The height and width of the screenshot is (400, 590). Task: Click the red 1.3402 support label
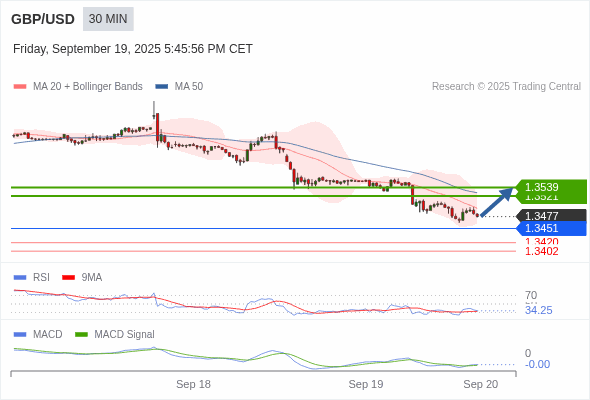pos(541,251)
